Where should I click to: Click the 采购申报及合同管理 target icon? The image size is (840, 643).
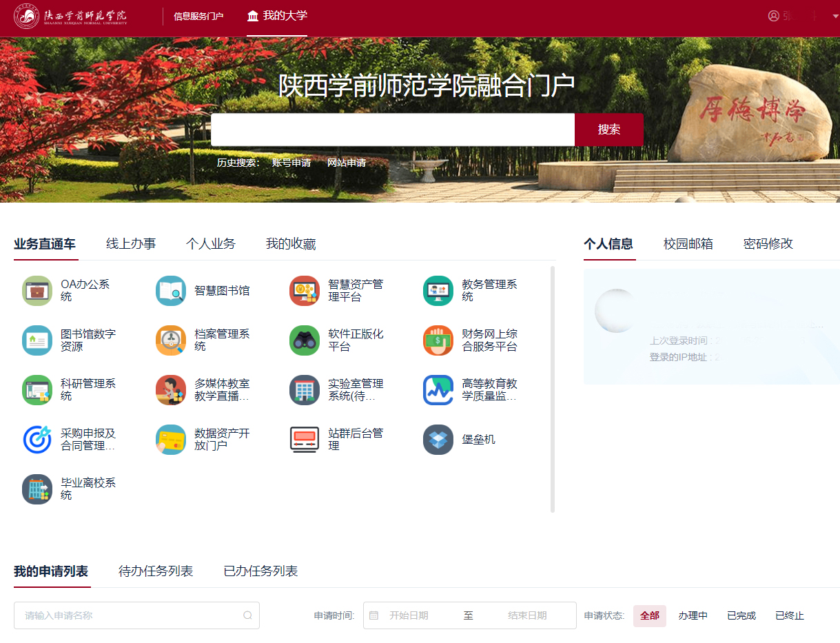tap(37, 440)
